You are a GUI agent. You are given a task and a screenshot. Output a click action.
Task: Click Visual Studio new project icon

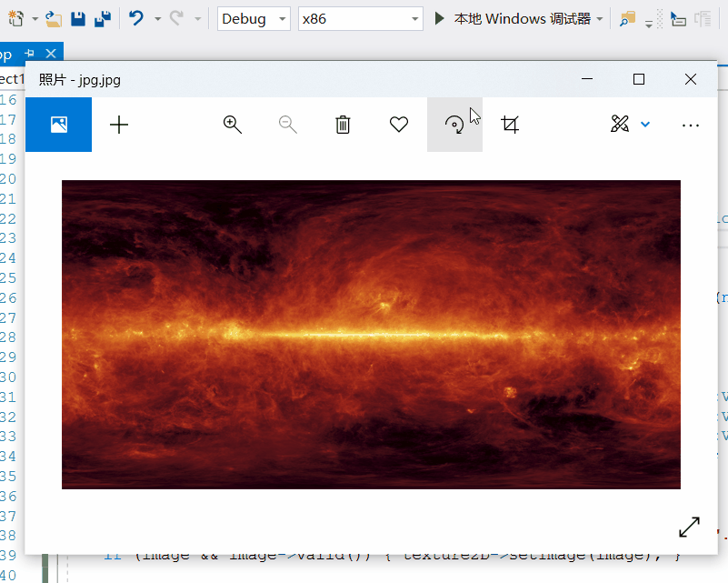[15, 18]
